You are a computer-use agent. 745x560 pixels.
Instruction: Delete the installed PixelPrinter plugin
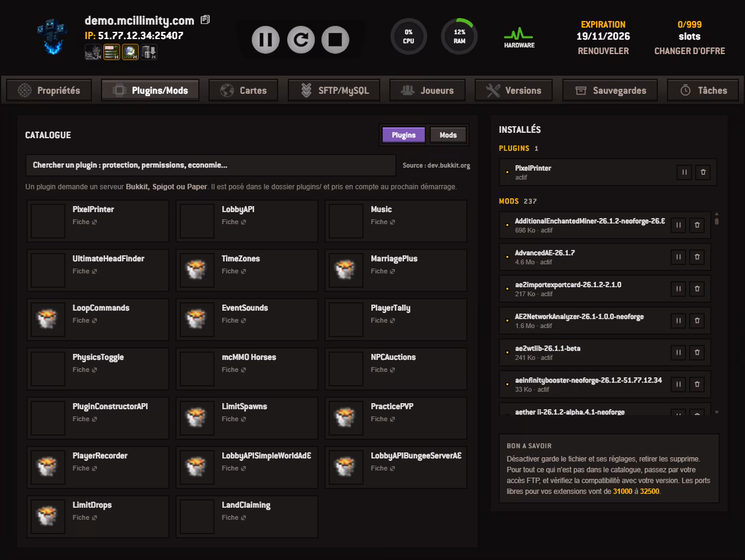click(x=704, y=172)
